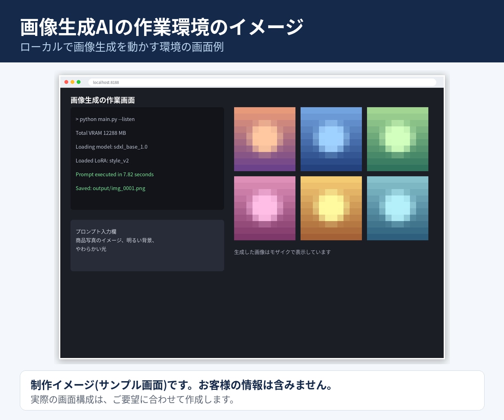Click the 画像生成AIの作業環境のイメージ title
Screen dimensions: 504x420
point(162,27)
